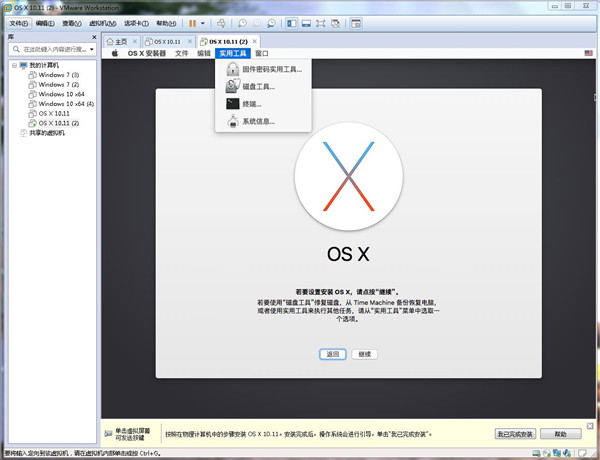Open the power options dropdown arrow beside pause
600x460 pixels.
(203, 24)
